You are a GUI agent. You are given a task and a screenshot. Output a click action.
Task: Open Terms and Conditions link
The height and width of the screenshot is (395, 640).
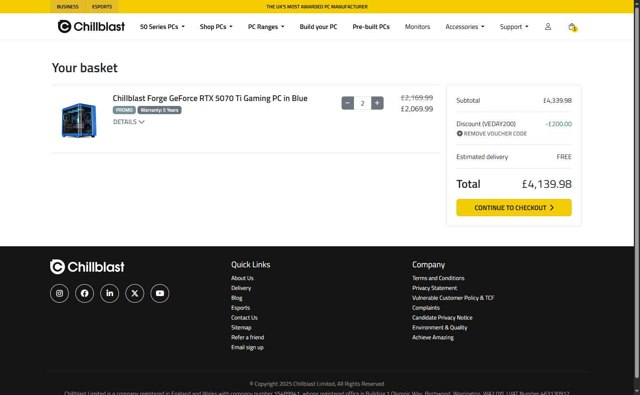438,278
